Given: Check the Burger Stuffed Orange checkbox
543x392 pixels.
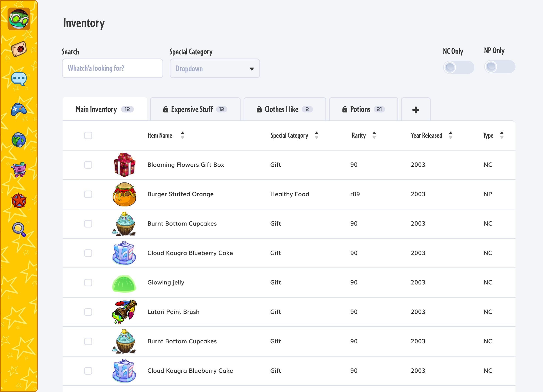Looking at the screenshot, I should click(88, 194).
